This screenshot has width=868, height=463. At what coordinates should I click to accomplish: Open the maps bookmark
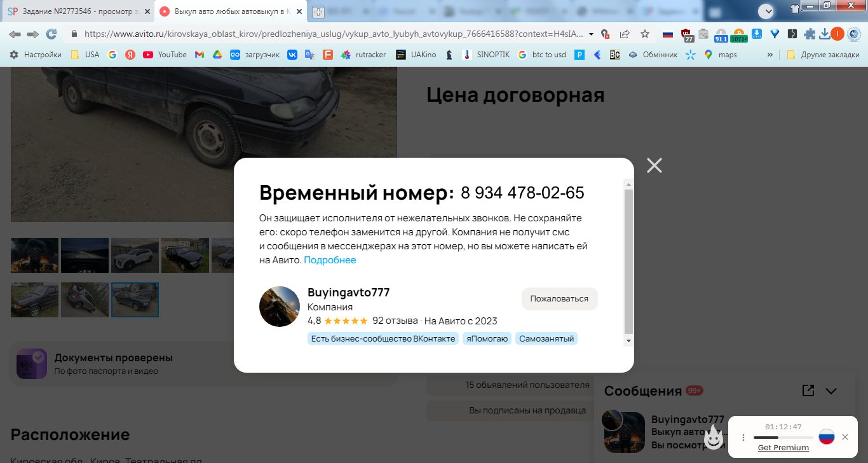[721, 55]
